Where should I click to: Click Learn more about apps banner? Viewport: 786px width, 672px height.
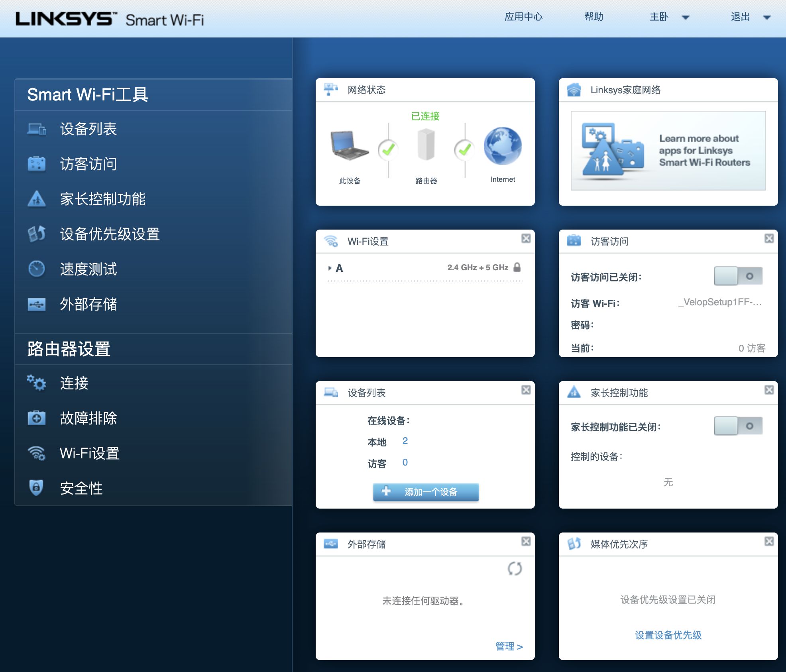tap(668, 151)
